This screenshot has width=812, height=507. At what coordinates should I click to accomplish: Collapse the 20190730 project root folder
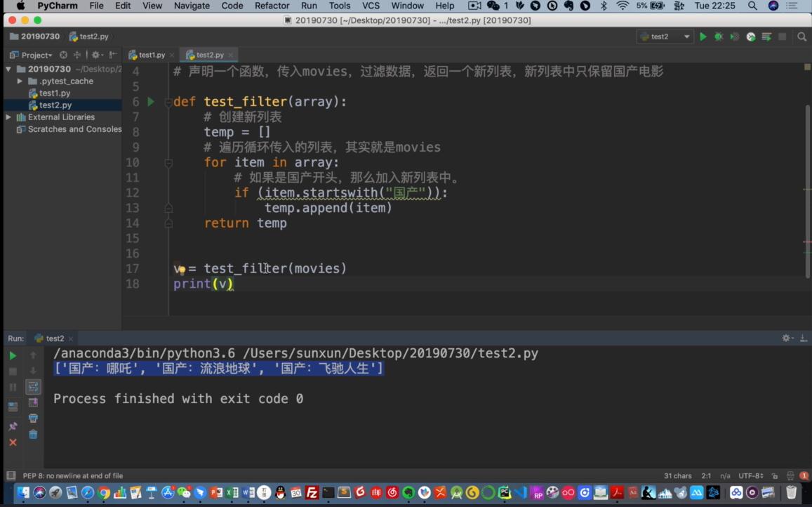coord(8,69)
